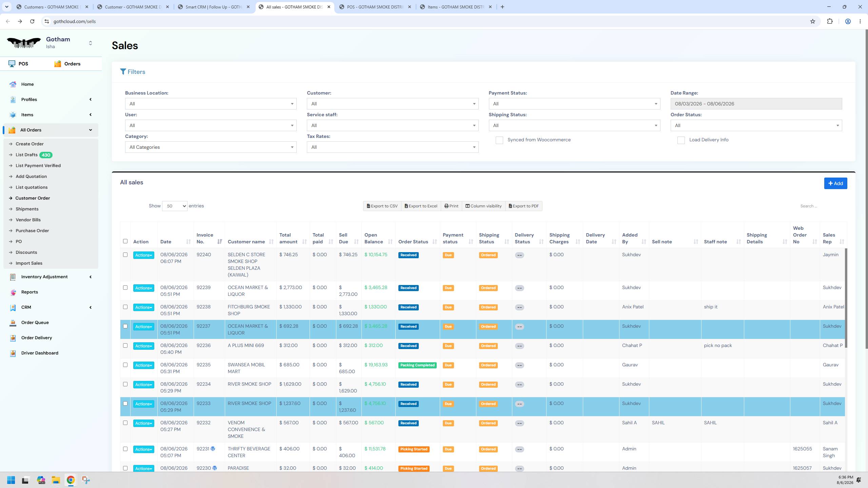The width and height of the screenshot is (868, 488).
Task: Open Customer Order in sidebar menu
Action: [x=33, y=198]
